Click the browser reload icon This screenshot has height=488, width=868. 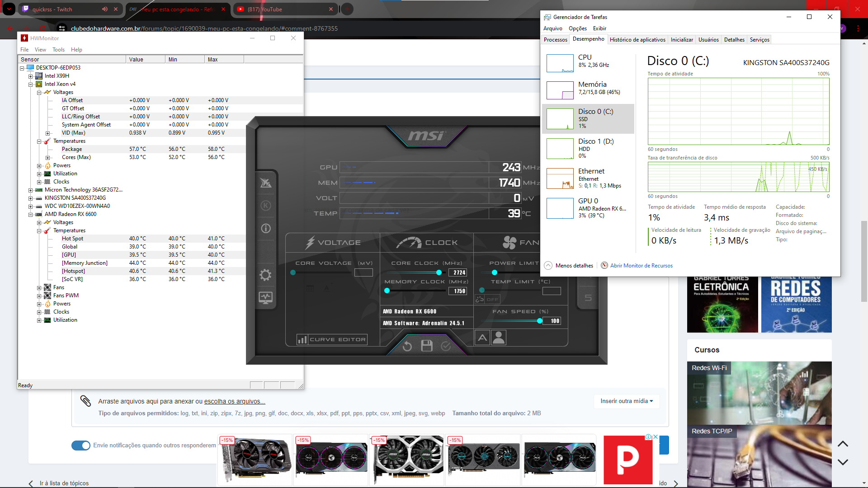coord(42,28)
